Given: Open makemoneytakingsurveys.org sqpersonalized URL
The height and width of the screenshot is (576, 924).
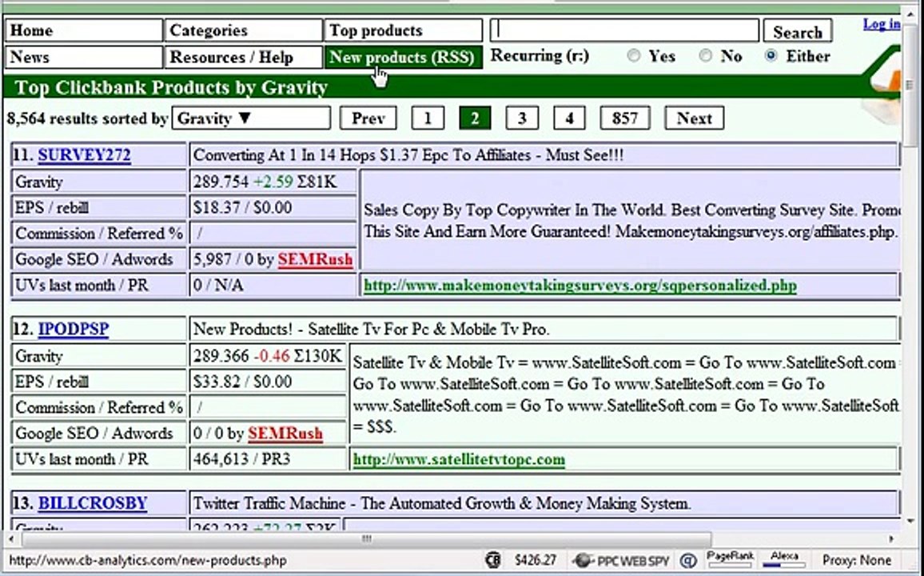Looking at the screenshot, I should pos(579,286).
